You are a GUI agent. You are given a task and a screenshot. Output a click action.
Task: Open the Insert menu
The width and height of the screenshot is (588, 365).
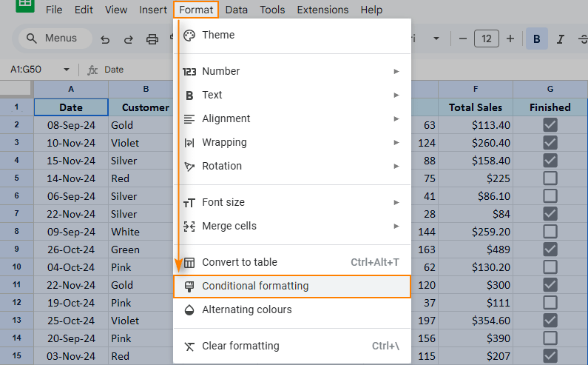click(x=153, y=10)
